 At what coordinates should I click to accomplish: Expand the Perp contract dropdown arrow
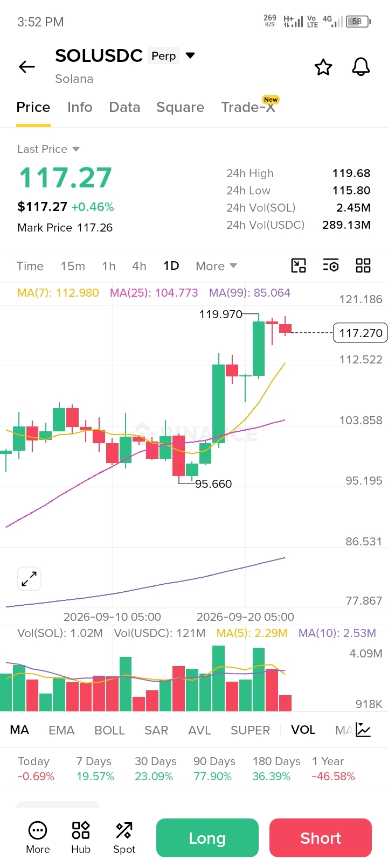(190, 55)
